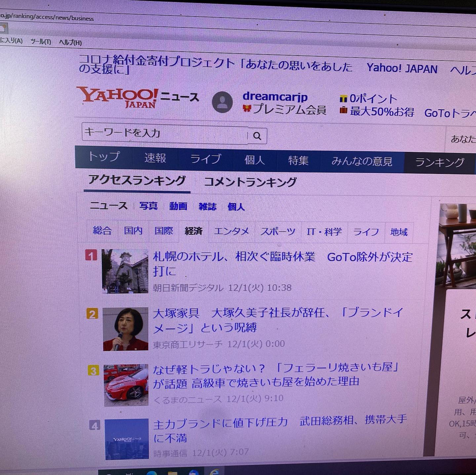476x475 pixels.
Task: Open the 大塚家具 大塚久美子社長が辞任 headline
Action: pos(278,320)
